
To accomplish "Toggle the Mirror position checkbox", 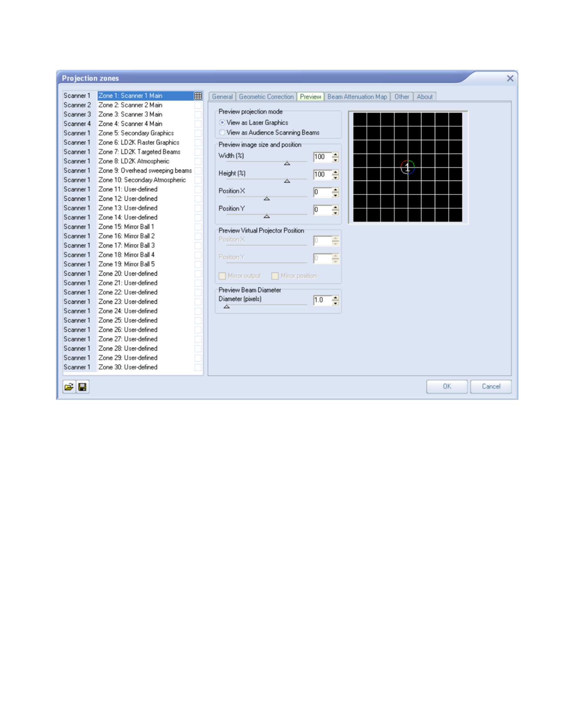I will (x=275, y=276).
